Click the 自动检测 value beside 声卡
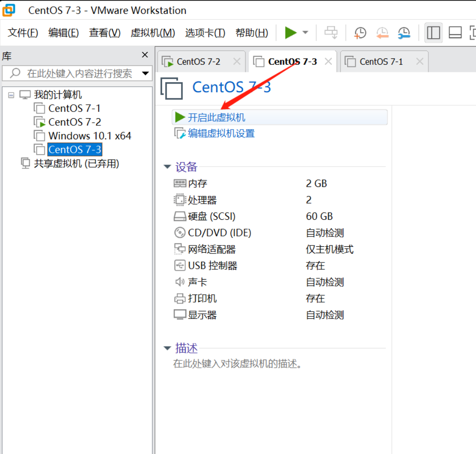 click(325, 282)
